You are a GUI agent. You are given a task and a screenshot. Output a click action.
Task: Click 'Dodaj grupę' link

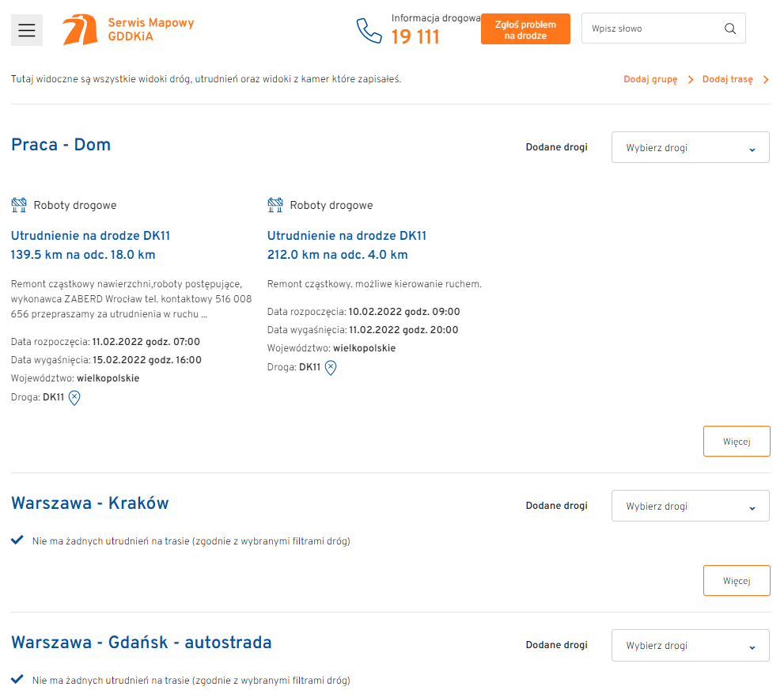point(650,80)
